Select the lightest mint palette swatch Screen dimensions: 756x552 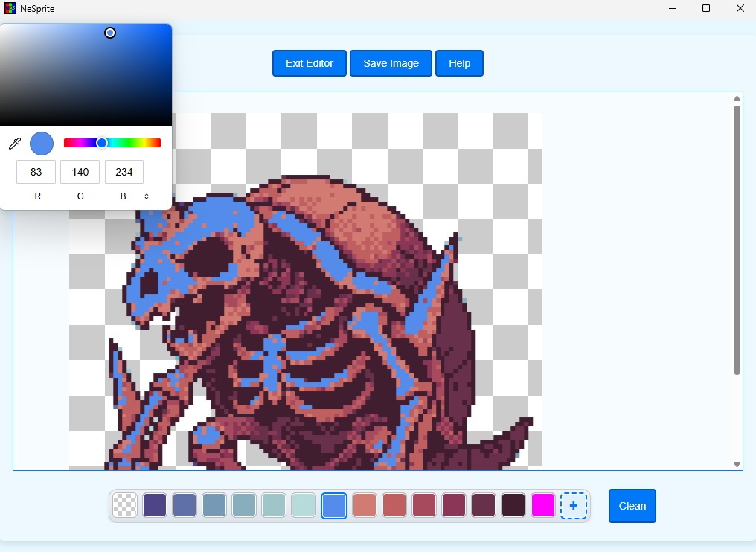pos(304,506)
